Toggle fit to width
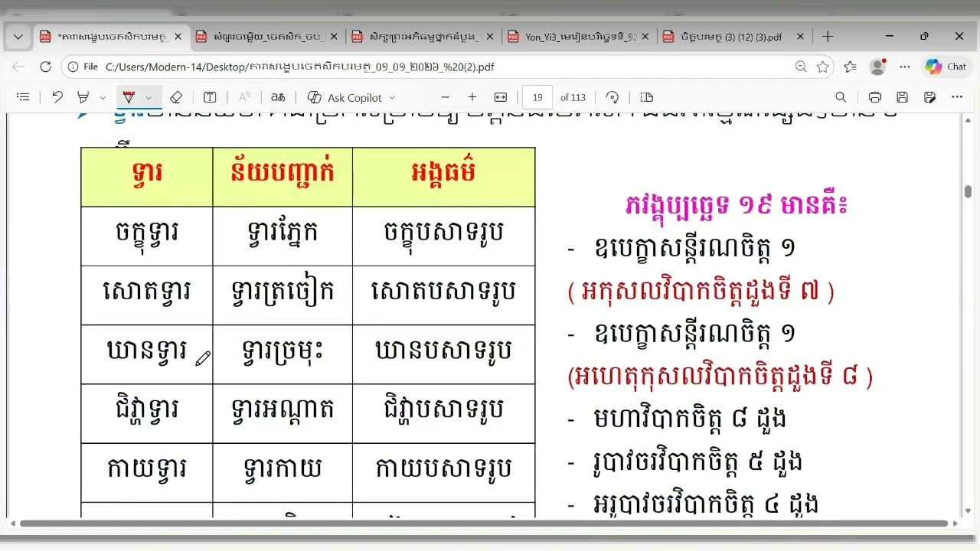The width and height of the screenshot is (980, 551). point(501,97)
